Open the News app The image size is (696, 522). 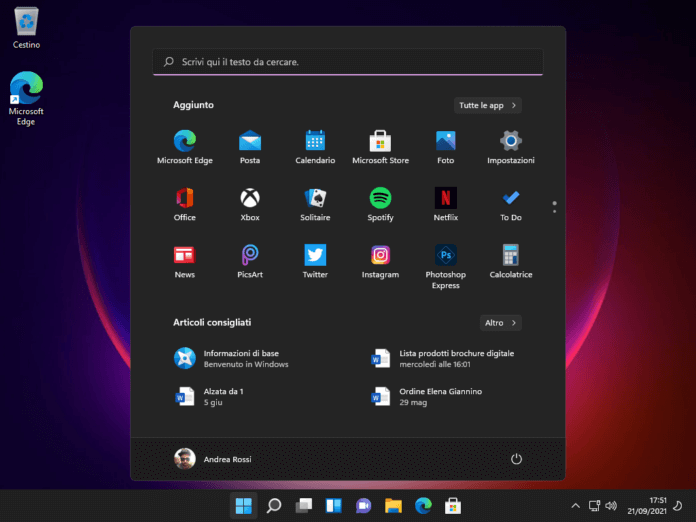click(x=185, y=261)
